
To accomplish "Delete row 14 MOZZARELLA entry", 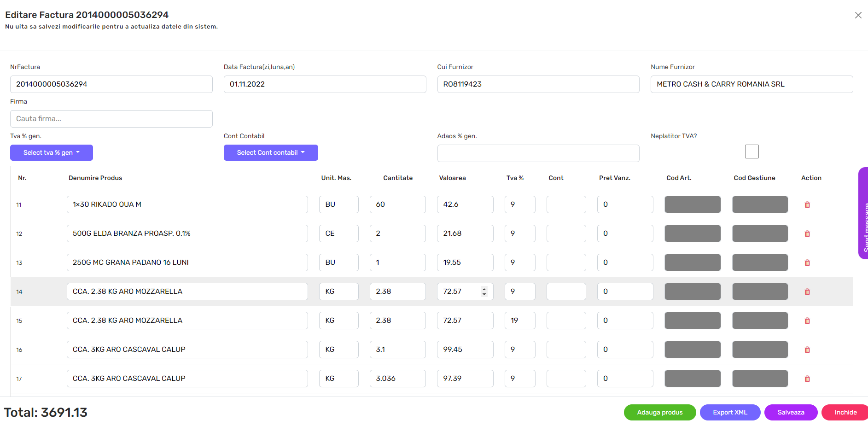I will [807, 292].
